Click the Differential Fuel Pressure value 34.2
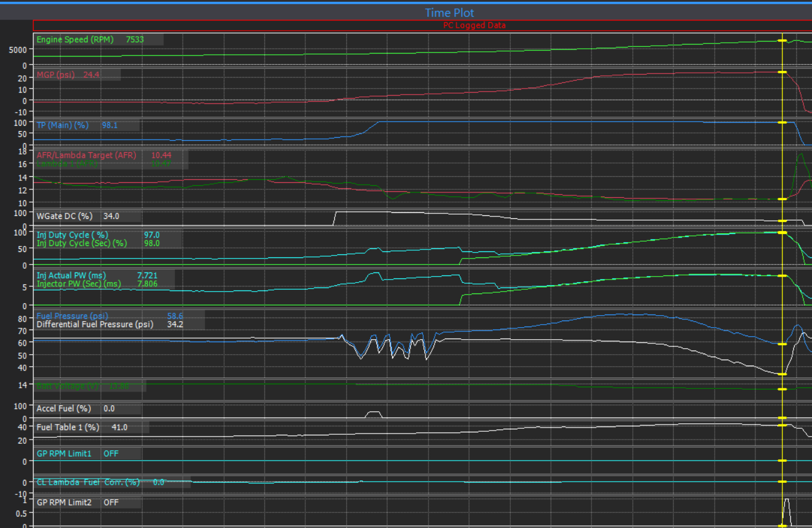Viewport: 812px width, 528px height. point(175,324)
